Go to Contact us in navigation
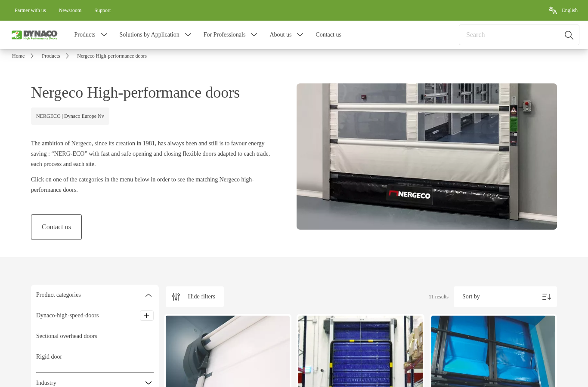This screenshot has height=387, width=588. click(328, 35)
